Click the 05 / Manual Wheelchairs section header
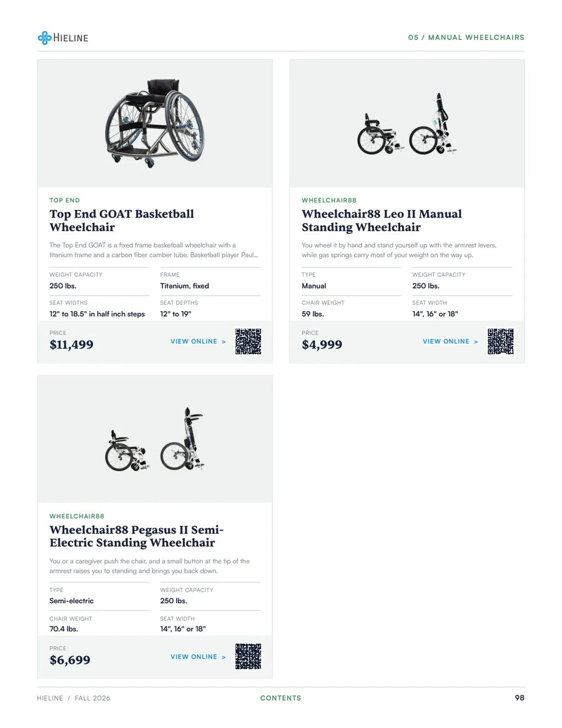 pyautogui.click(x=466, y=37)
